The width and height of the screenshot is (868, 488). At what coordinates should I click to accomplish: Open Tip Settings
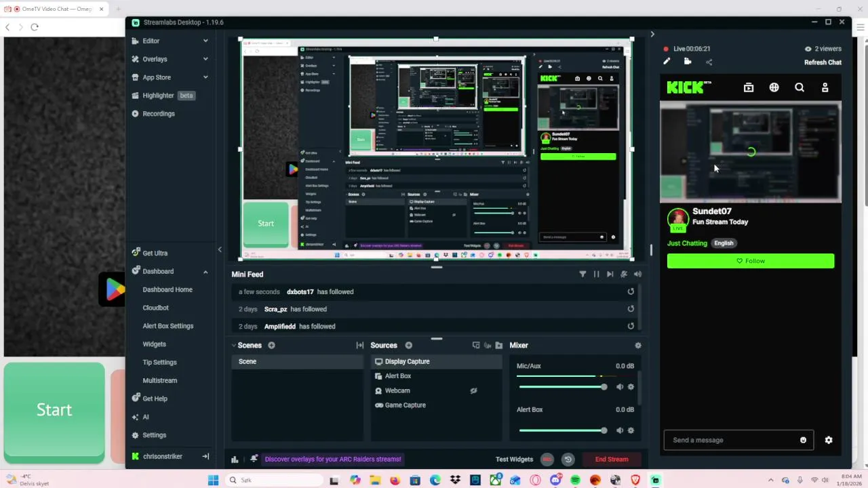[x=159, y=363]
